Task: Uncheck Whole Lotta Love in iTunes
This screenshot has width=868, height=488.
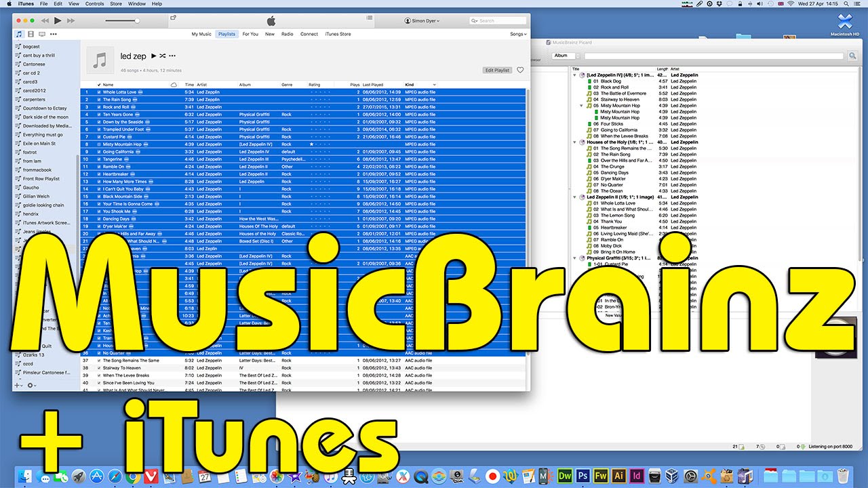Action: (x=98, y=92)
